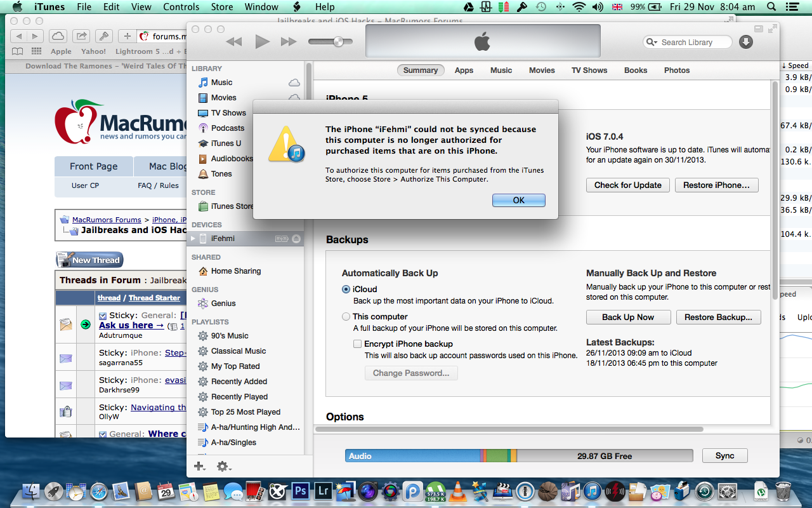Open the 90's Music smart playlist
812x508 pixels.
230,336
